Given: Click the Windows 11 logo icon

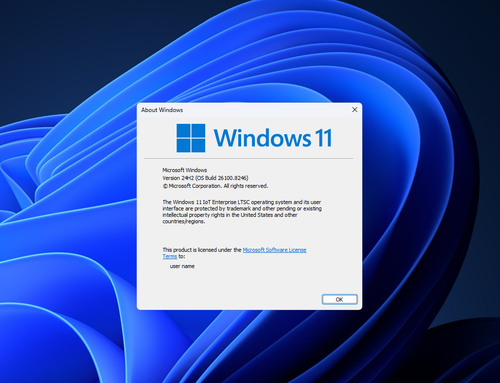Looking at the screenshot, I should pos(191,138).
